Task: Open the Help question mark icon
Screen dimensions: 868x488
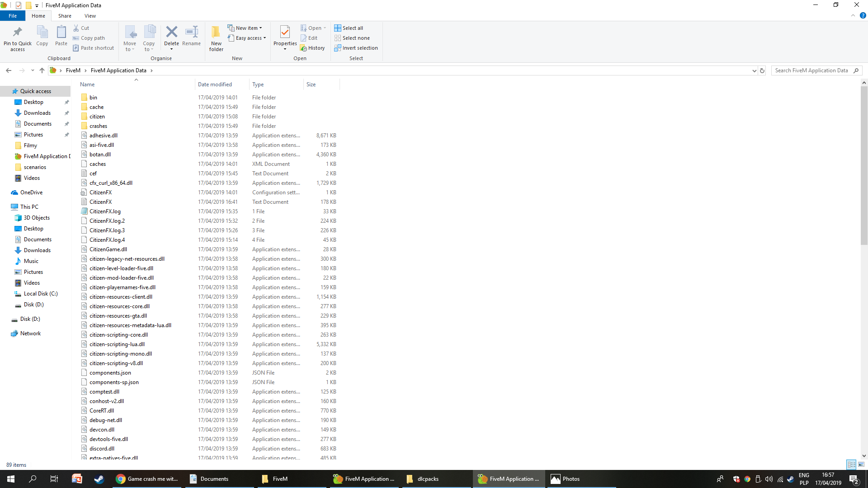Action: pos(863,15)
